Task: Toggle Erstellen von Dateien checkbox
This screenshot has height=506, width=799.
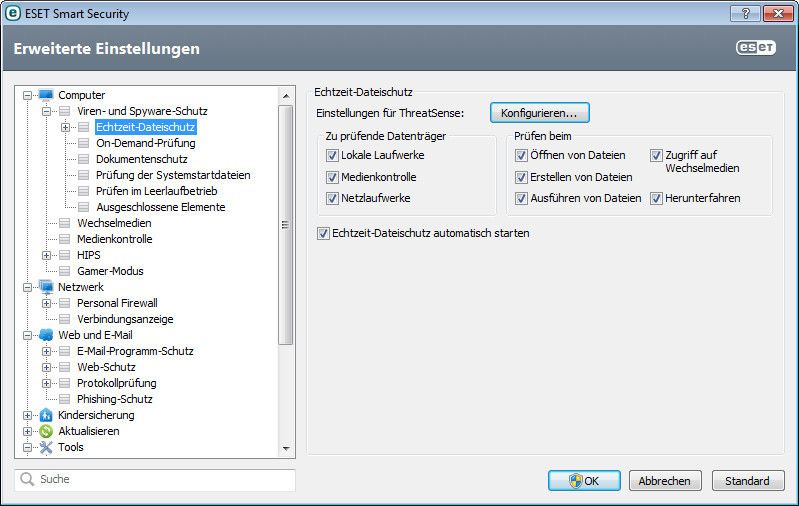Action: click(x=521, y=177)
